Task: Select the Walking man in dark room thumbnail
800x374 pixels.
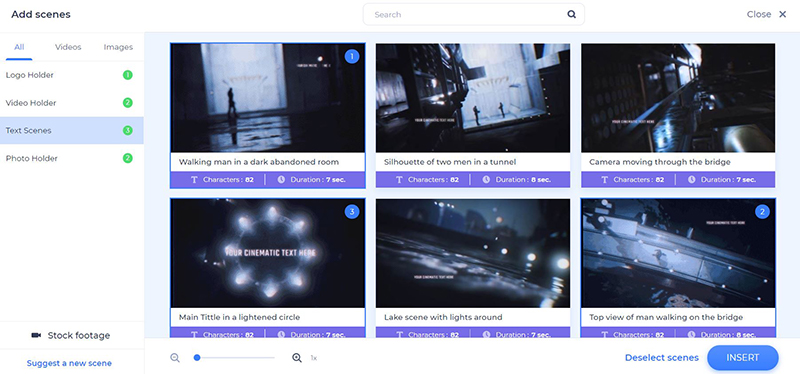Action: pyautogui.click(x=268, y=97)
